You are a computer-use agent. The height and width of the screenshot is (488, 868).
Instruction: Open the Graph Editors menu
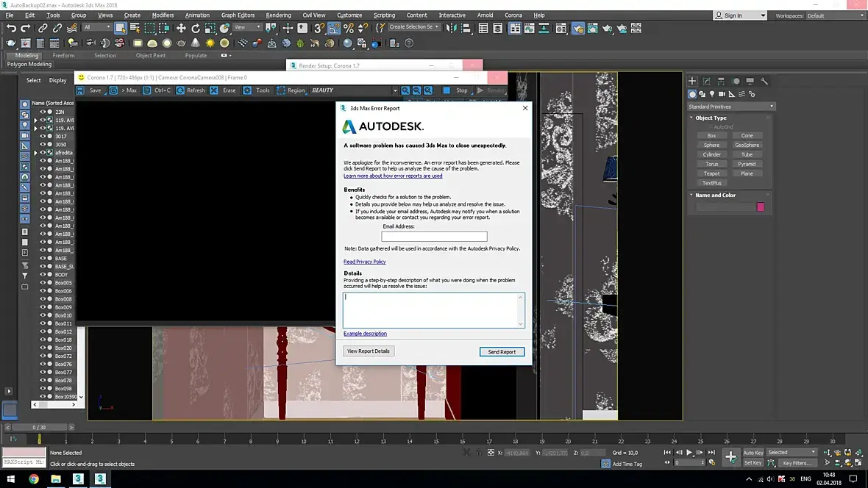click(x=238, y=15)
